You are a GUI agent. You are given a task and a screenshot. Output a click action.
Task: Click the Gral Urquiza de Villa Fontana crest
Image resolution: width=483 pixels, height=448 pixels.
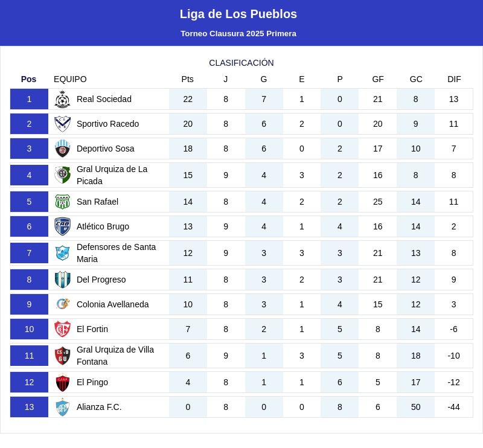pyautogui.click(x=63, y=356)
